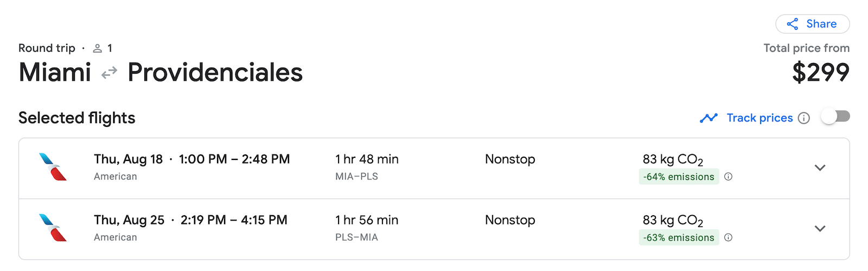This screenshot has height=271, width=868.
Task: Expand the Aug 25 return flight details
Action: [x=820, y=229]
